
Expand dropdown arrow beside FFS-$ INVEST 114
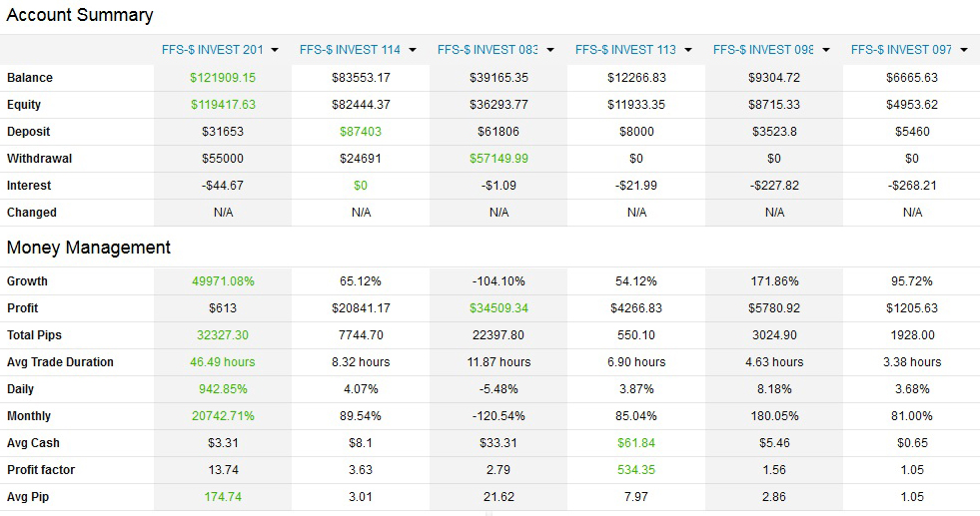[x=412, y=50]
